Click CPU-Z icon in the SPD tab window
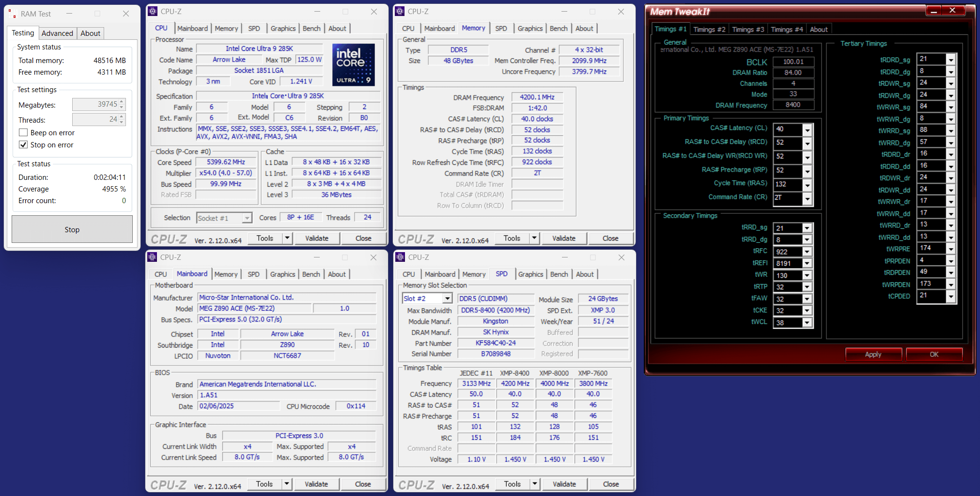This screenshot has height=496, width=980. pos(400,257)
